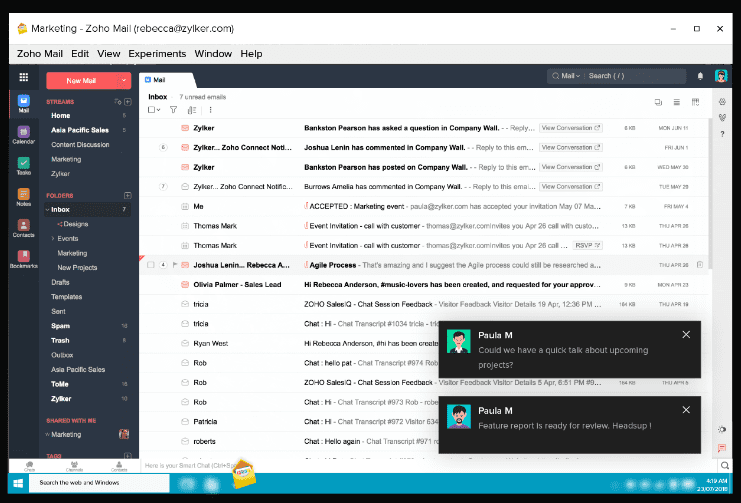The image size is (741, 503).
Task: Open the View menu
Action: 109,53
